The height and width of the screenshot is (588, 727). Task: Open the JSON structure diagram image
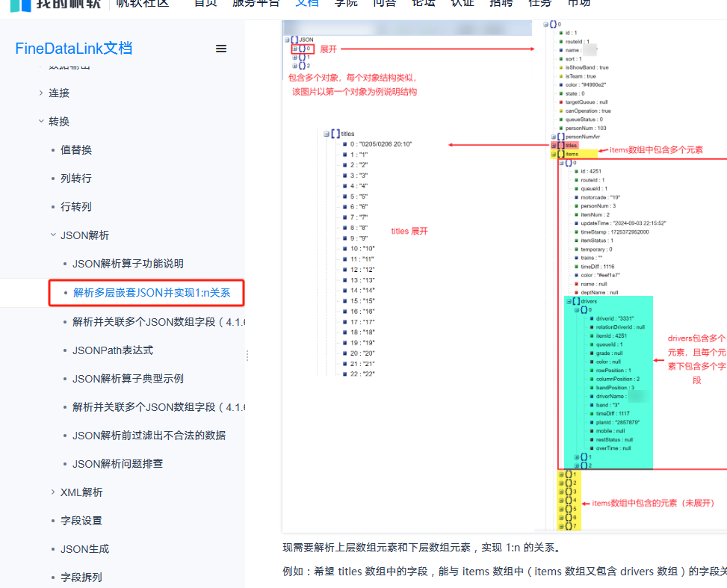tap(504, 276)
